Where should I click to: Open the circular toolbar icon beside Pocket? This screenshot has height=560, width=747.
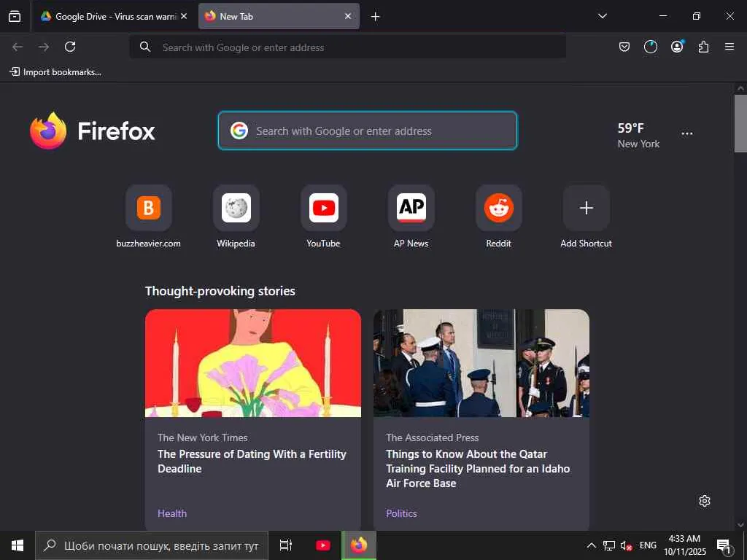coord(650,47)
